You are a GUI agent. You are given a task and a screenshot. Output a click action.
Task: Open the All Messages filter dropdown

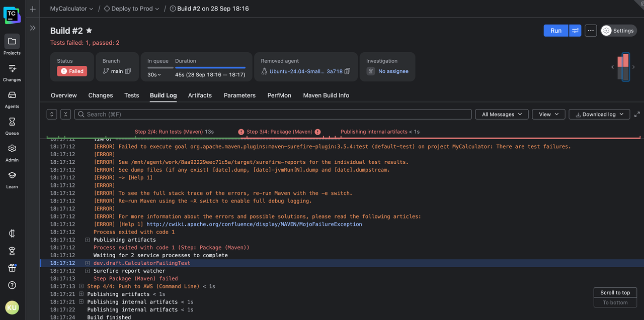coord(502,115)
